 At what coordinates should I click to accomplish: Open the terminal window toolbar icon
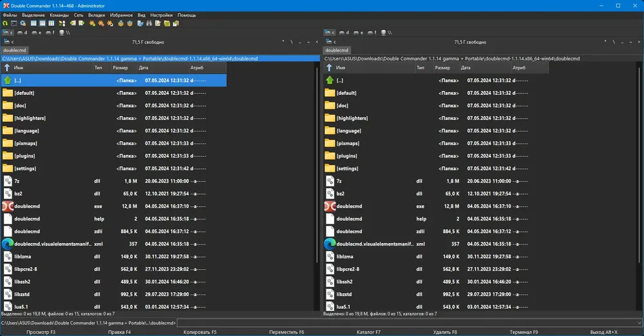(14, 23)
